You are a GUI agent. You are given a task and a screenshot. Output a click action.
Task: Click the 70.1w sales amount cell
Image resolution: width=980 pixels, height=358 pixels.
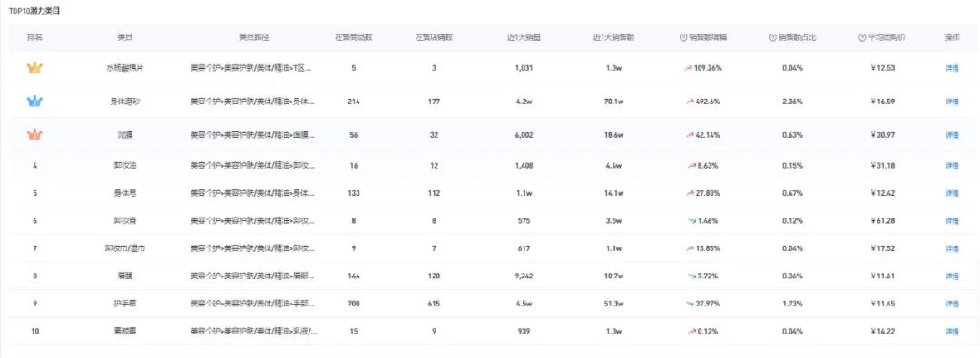point(613,102)
